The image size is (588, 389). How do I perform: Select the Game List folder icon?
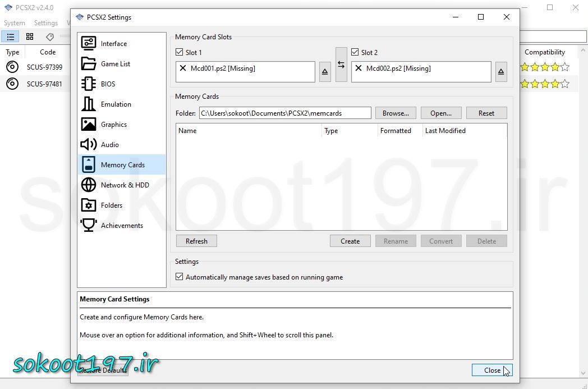[x=89, y=63]
